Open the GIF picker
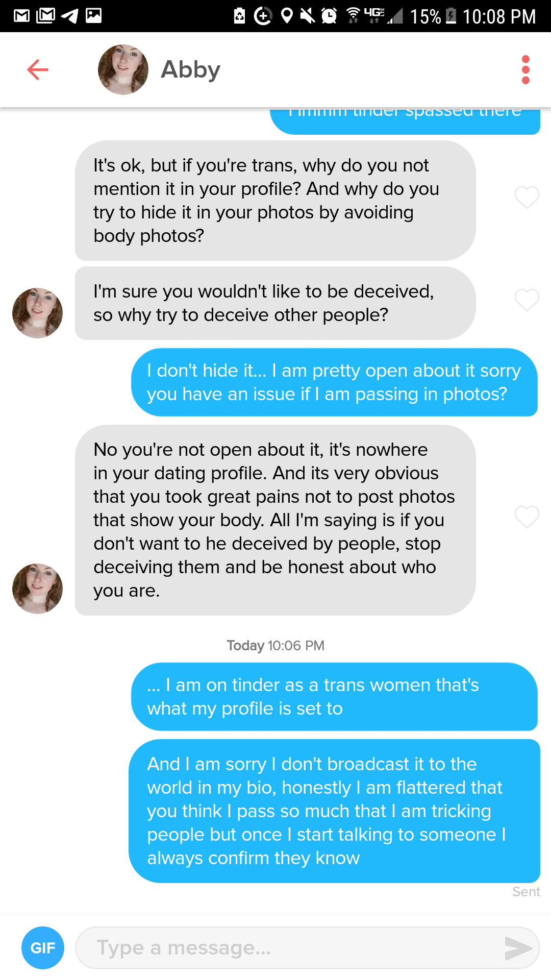This screenshot has width=551, height=980. coord(43,948)
